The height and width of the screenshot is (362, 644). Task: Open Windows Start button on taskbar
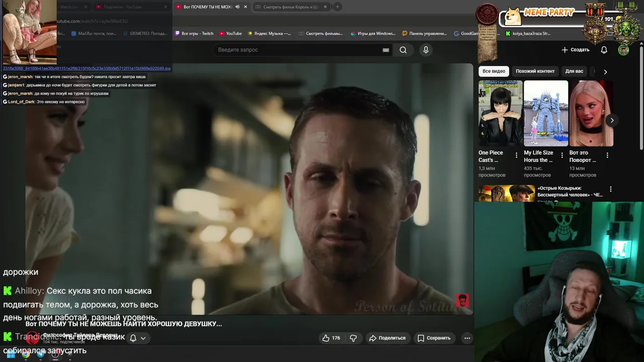click(11, 354)
